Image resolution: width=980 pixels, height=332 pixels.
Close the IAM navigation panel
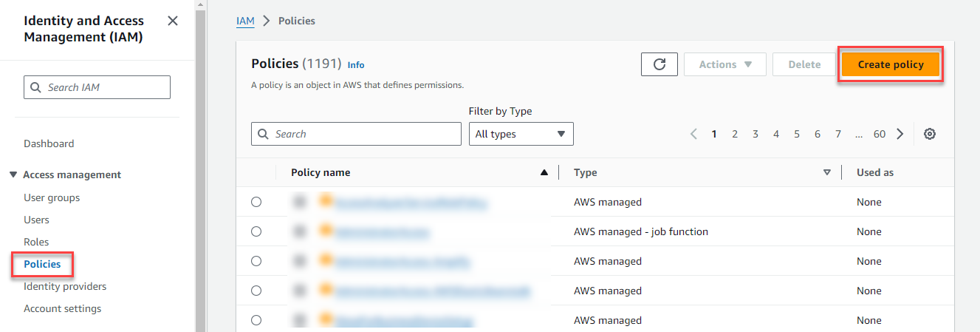173,21
